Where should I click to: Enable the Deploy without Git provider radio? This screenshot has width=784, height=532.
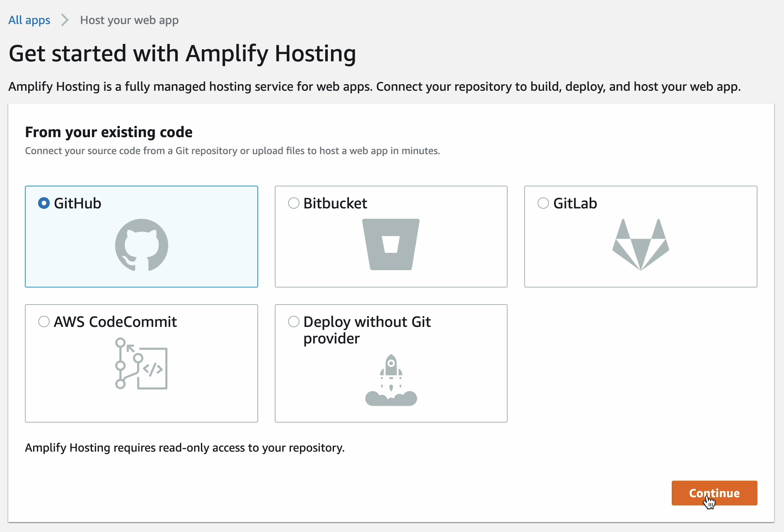(x=294, y=322)
